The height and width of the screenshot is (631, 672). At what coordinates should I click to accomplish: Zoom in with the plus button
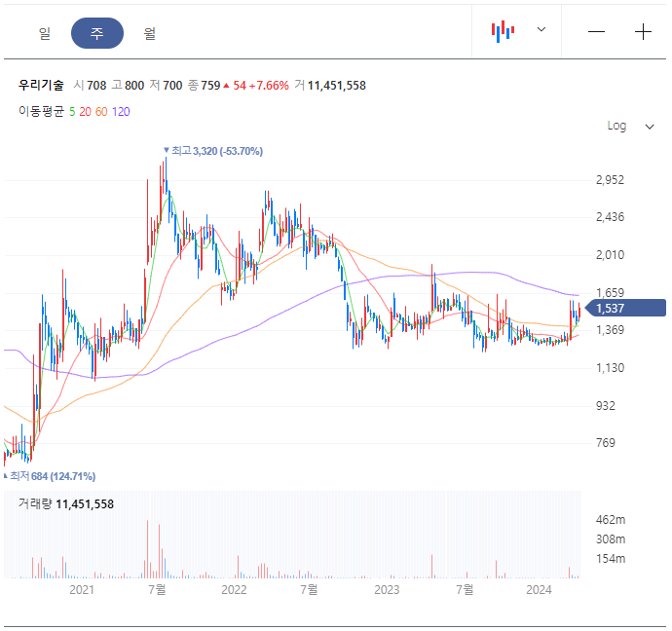click(x=643, y=32)
